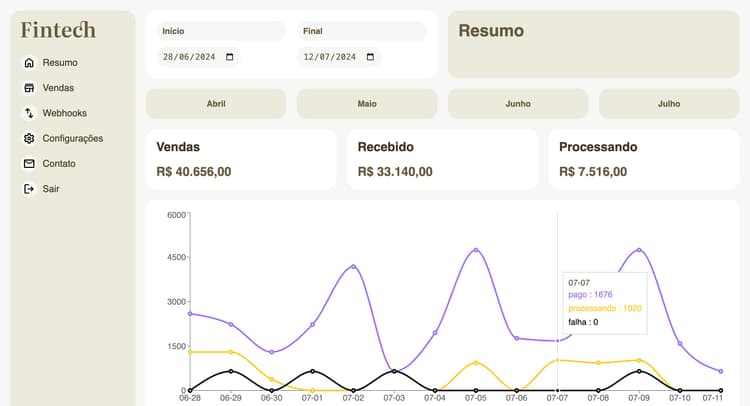Image resolution: width=750 pixels, height=406 pixels.
Task: Click the Final date field 12/07/2024
Action: coord(329,57)
